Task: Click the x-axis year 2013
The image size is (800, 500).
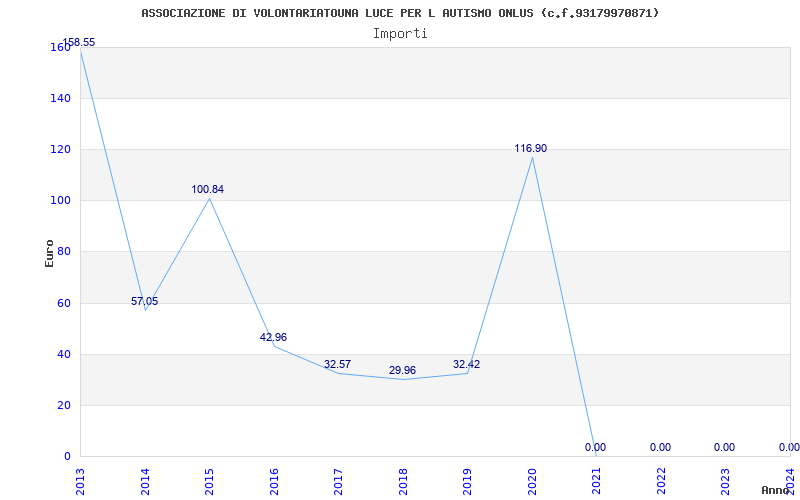Action: point(81,481)
